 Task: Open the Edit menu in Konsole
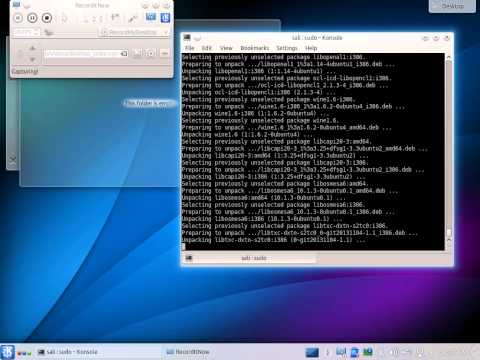point(207,48)
